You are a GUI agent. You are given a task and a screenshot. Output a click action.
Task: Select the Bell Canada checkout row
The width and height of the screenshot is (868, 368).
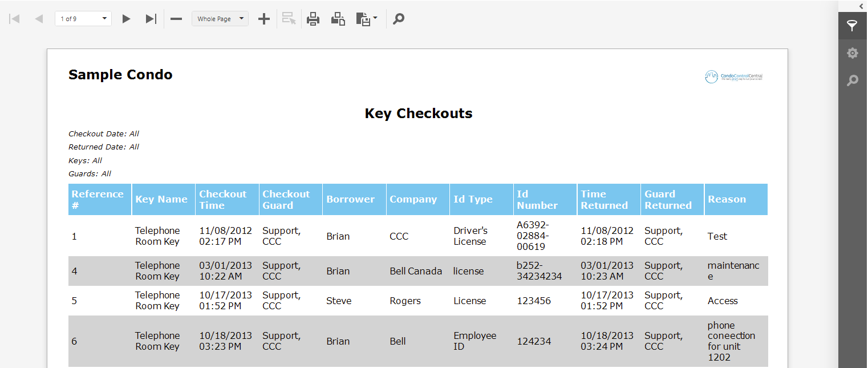[416, 271]
